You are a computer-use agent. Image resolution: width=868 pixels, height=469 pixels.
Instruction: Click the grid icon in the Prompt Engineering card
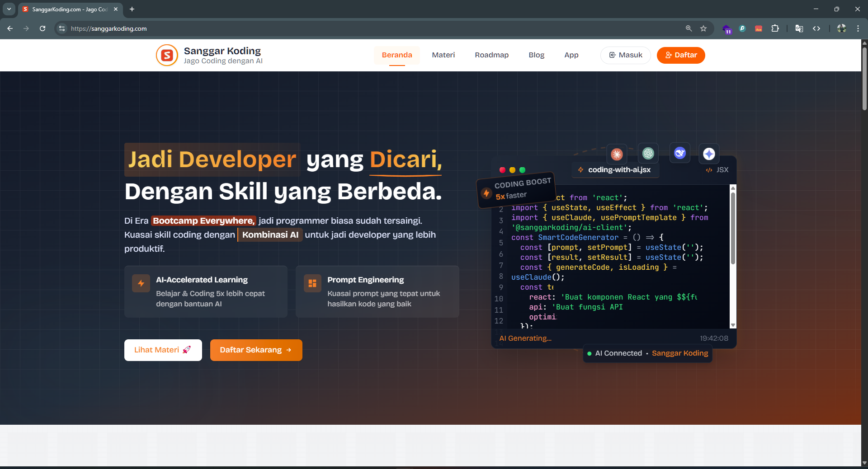312,283
